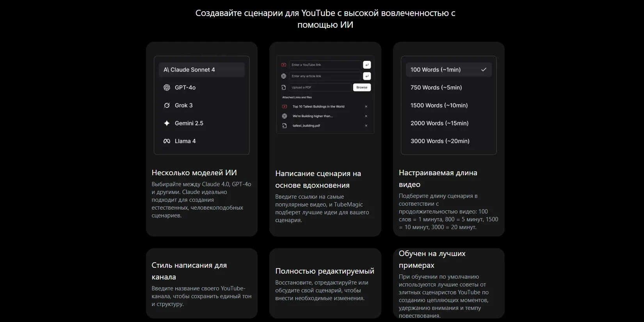This screenshot has height=322, width=644.
Task: Click the 'Написание сценария на основе вдохновения' heading
Action: [x=318, y=179]
